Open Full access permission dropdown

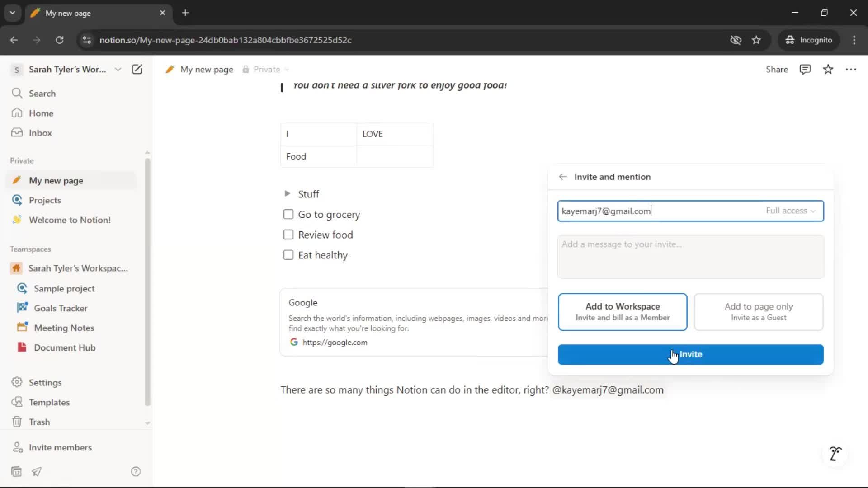[791, 211]
